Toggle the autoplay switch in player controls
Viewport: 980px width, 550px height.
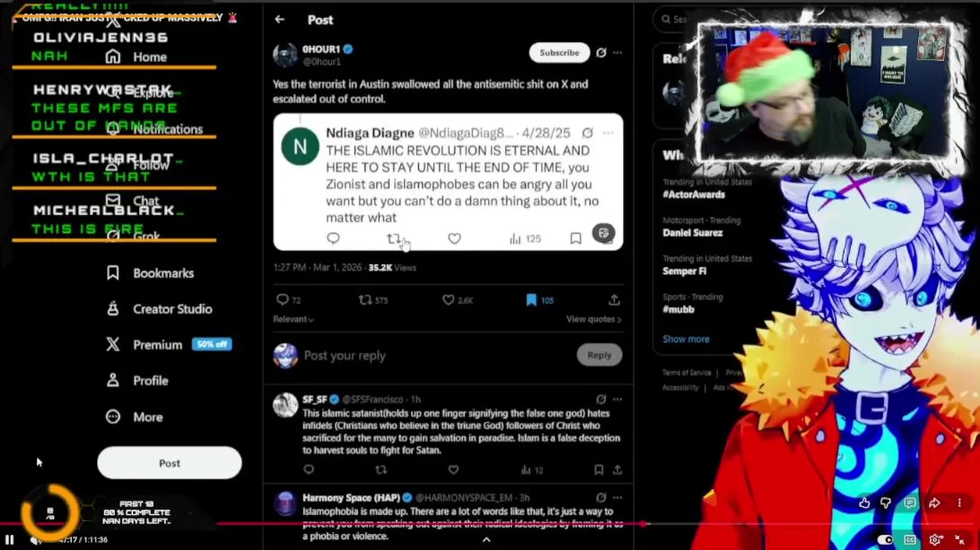tap(885, 540)
